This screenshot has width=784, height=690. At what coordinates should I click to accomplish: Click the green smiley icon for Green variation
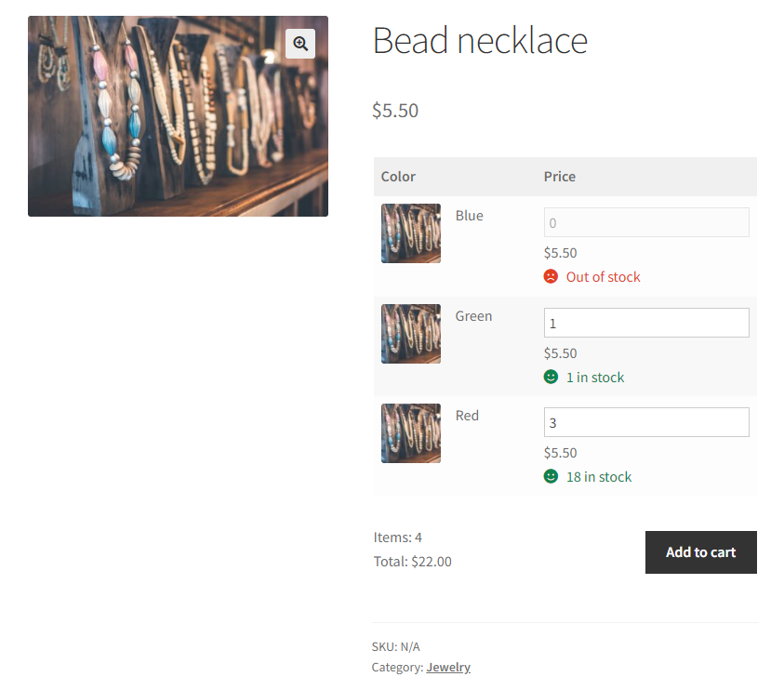[x=551, y=377]
